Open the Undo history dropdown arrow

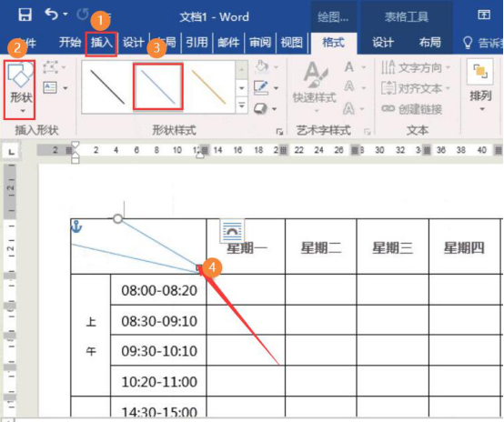[x=66, y=15]
